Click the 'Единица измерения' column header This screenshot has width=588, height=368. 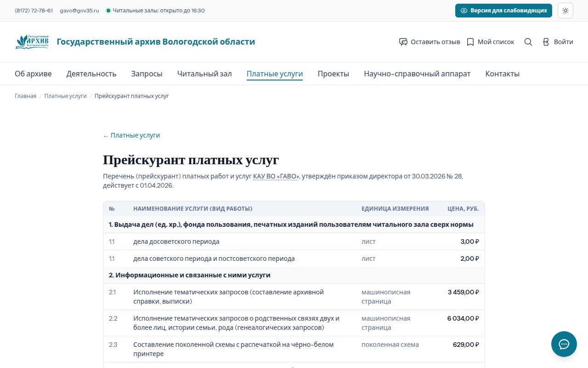(x=395, y=209)
